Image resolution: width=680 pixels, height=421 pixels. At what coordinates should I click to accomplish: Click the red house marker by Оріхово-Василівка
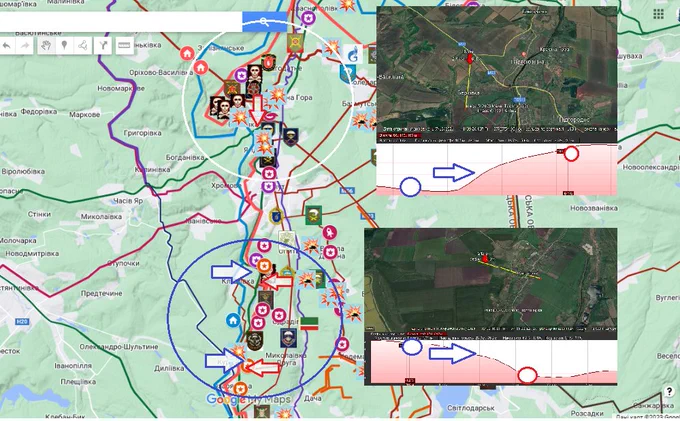[200, 68]
